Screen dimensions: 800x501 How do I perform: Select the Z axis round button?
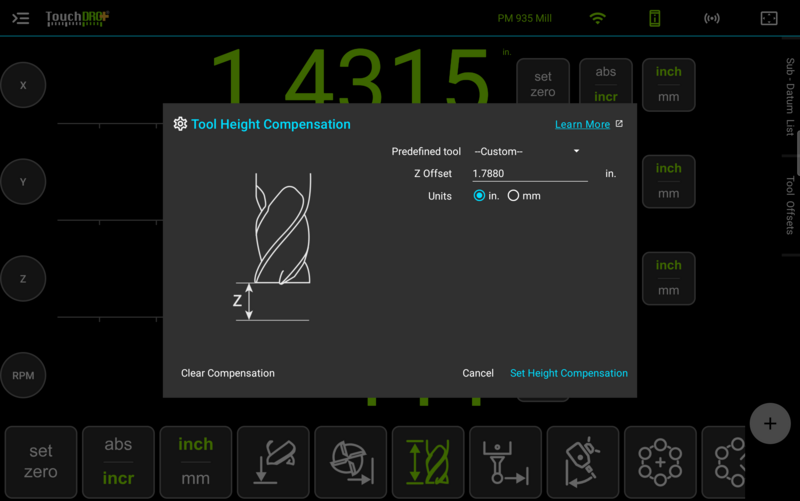(23, 279)
